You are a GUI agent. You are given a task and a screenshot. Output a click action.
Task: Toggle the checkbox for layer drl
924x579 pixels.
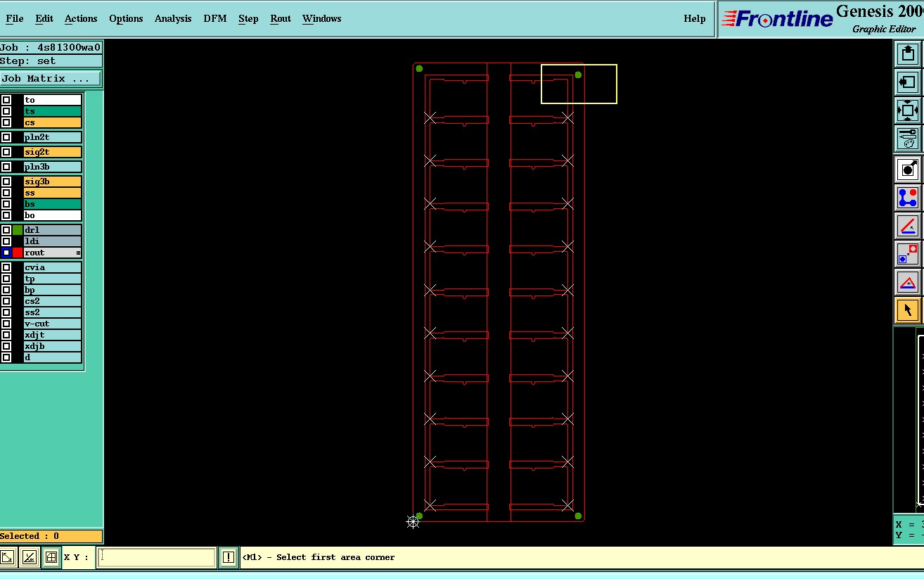click(x=6, y=230)
